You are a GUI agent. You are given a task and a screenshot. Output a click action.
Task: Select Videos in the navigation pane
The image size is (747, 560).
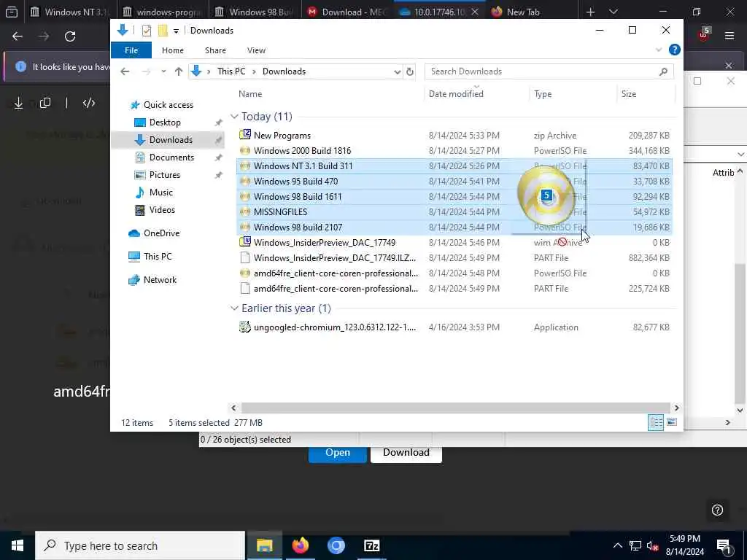coord(162,210)
